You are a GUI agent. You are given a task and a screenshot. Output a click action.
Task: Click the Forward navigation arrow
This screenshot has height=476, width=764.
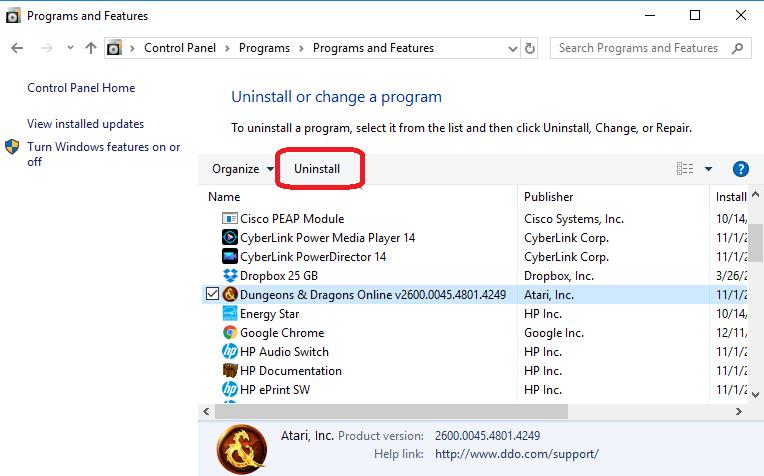[46, 48]
